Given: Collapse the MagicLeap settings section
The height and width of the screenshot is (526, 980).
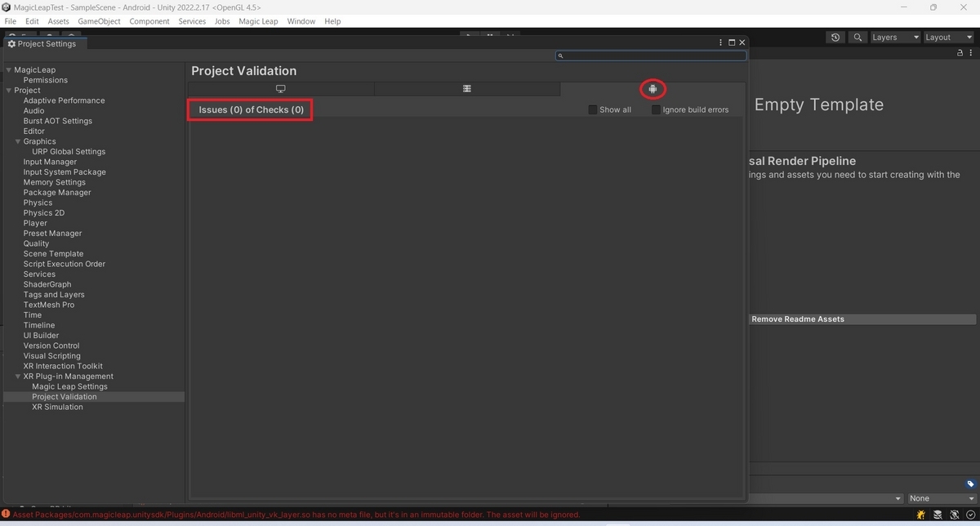Looking at the screenshot, I should [9, 70].
